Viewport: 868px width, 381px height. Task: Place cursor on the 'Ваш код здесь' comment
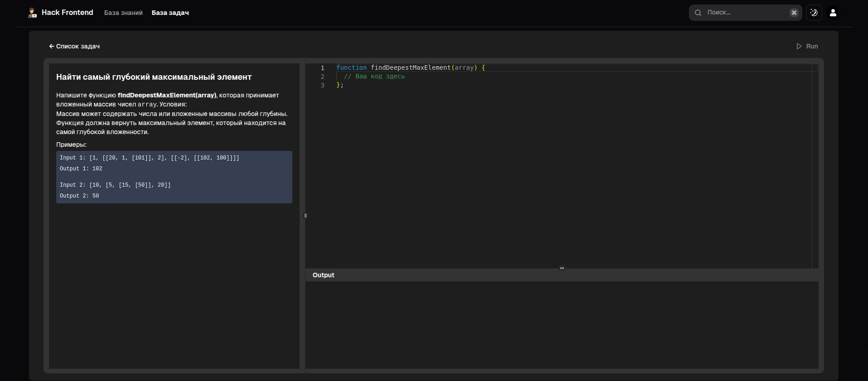click(374, 76)
